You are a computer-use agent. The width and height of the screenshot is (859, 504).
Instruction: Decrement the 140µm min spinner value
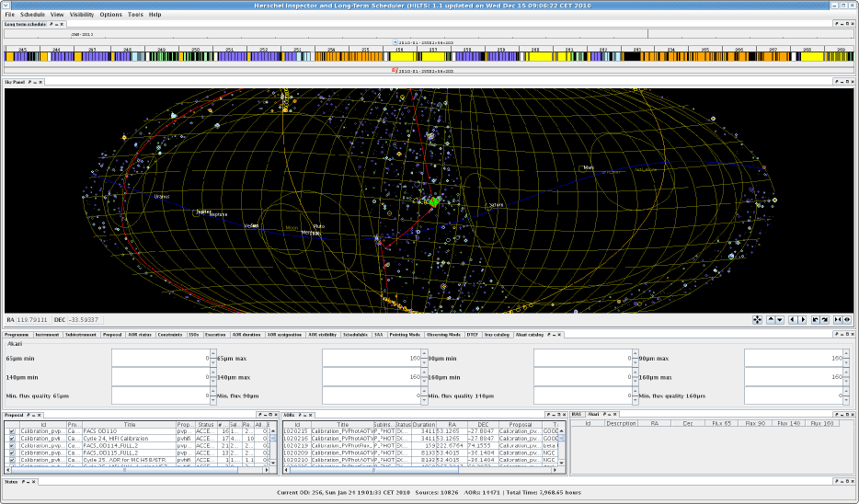coord(212,381)
